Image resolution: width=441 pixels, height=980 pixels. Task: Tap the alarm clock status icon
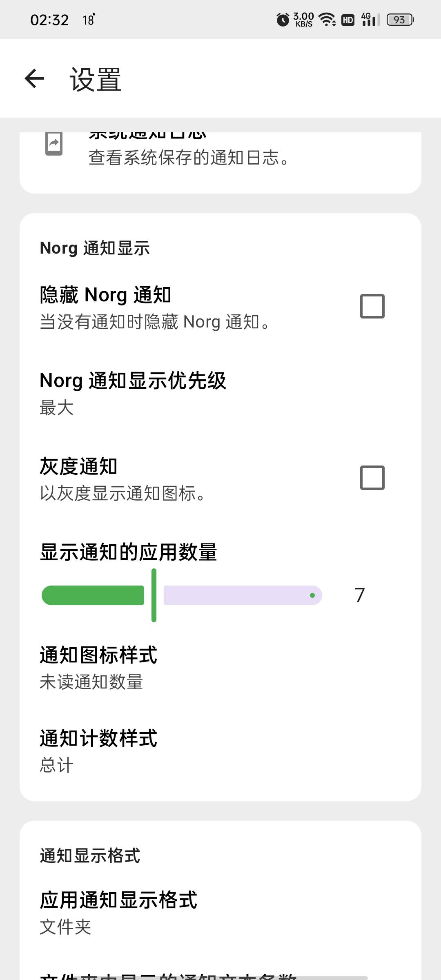pos(283,19)
